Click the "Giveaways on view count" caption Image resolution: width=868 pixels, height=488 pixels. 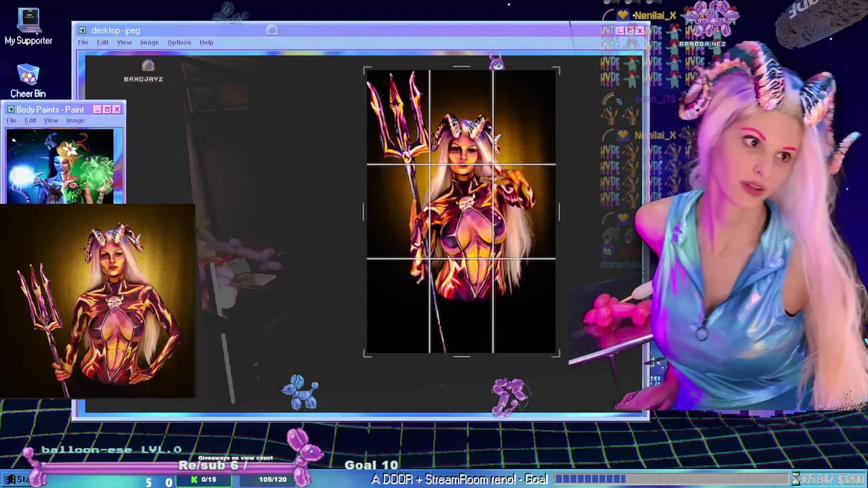[235, 457]
